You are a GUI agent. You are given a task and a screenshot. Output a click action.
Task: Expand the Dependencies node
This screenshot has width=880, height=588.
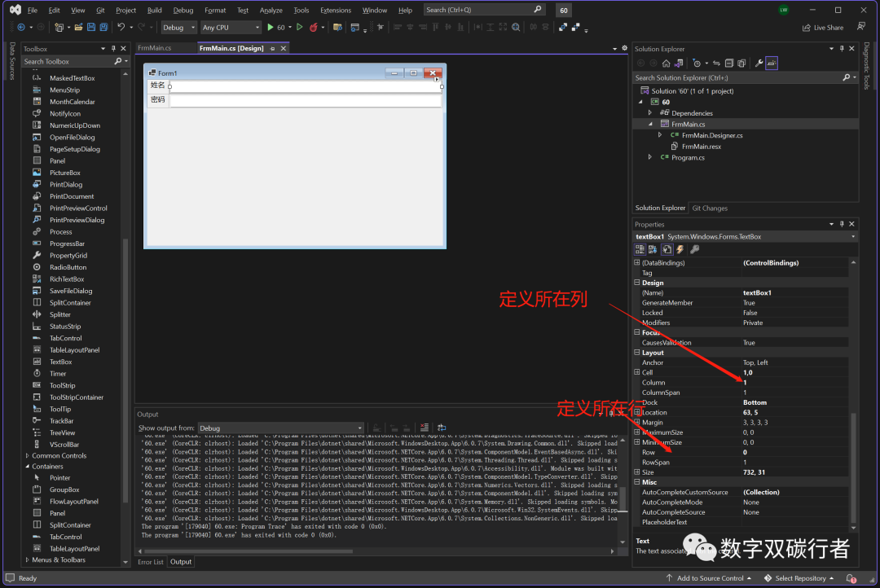point(650,113)
